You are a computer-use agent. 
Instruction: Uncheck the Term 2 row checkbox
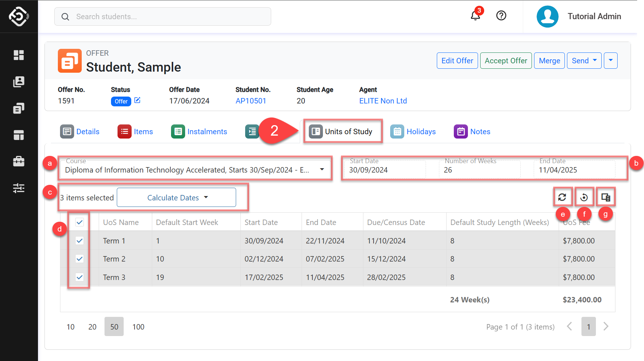(80, 259)
